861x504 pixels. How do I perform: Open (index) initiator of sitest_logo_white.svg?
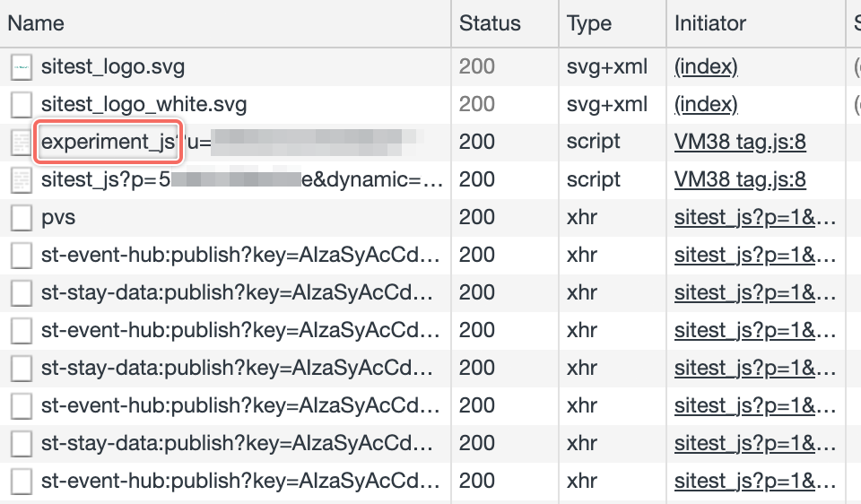click(706, 105)
